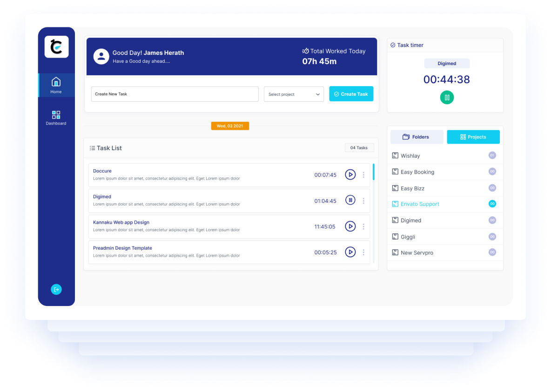Switch to the Projects tab
Image resolution: width=551 pixels, height=392 pixels.
coord(473,137)
